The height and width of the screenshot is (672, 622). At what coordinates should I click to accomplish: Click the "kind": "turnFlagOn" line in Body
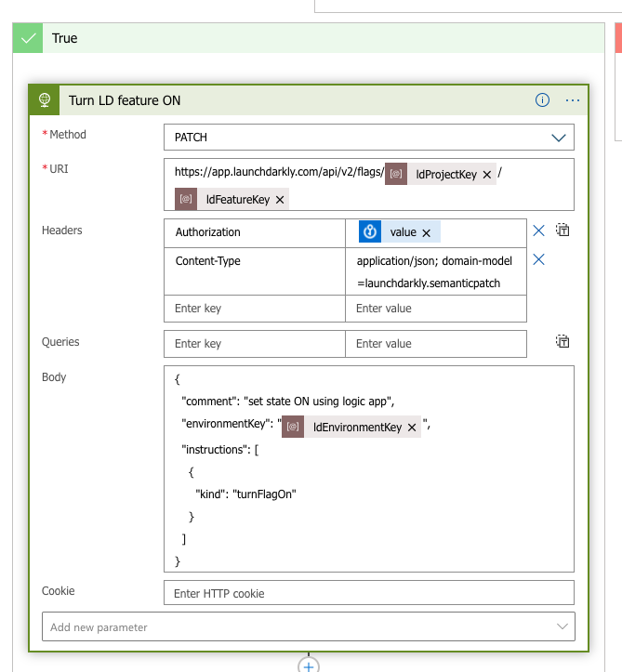coord(245,494)
